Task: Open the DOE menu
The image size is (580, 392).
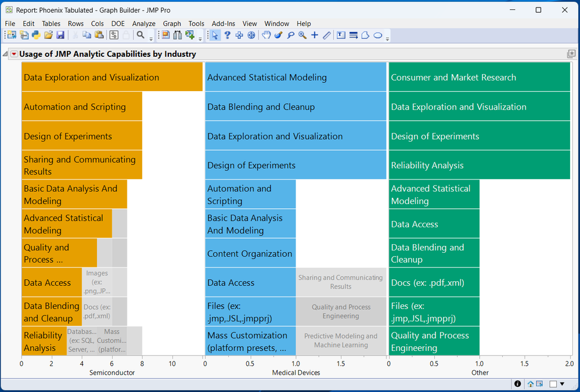Action: click(x=118, y=23)
